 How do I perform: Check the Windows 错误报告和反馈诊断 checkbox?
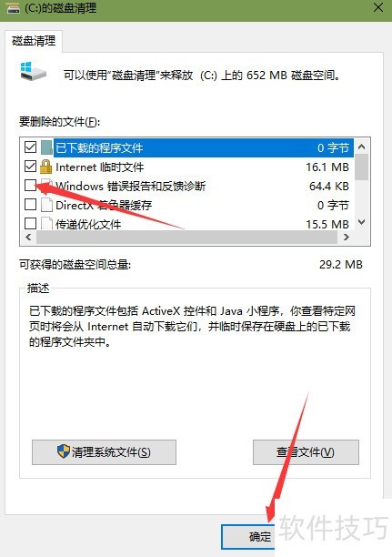click(x=30, y=185)
